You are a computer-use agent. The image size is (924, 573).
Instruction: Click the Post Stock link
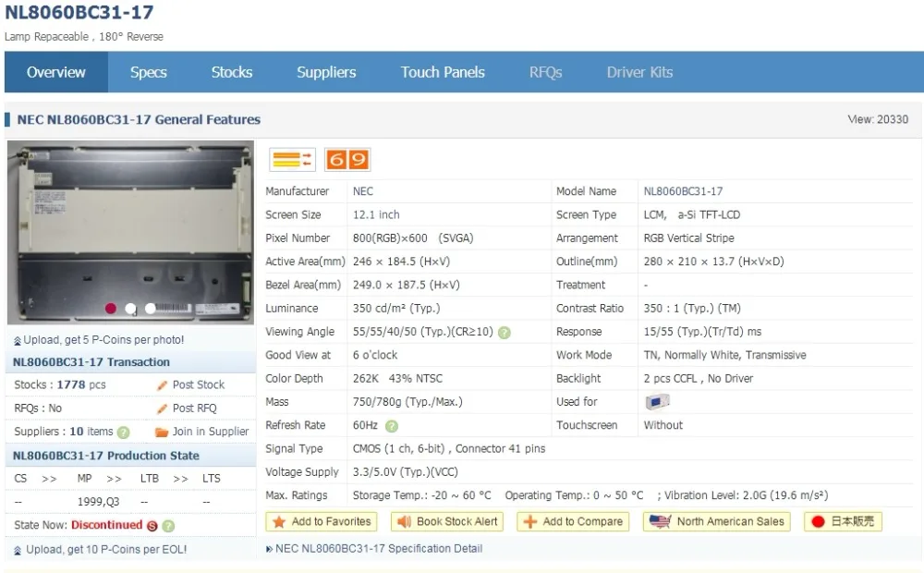199,384
